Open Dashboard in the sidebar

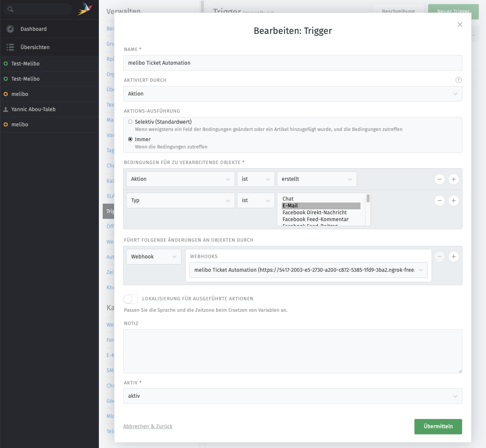pyautogui.click(x=33, y=29)
